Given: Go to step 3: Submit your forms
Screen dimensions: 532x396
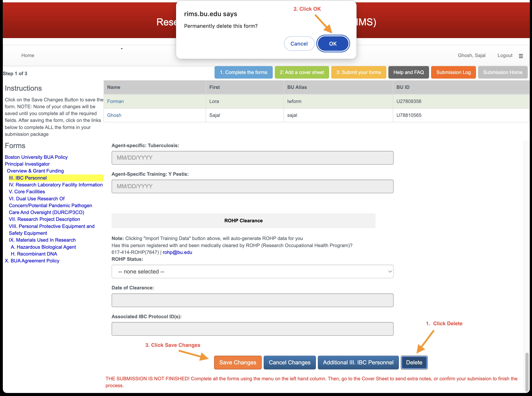Looking at the screenshot, I should [x=359, y=72].
